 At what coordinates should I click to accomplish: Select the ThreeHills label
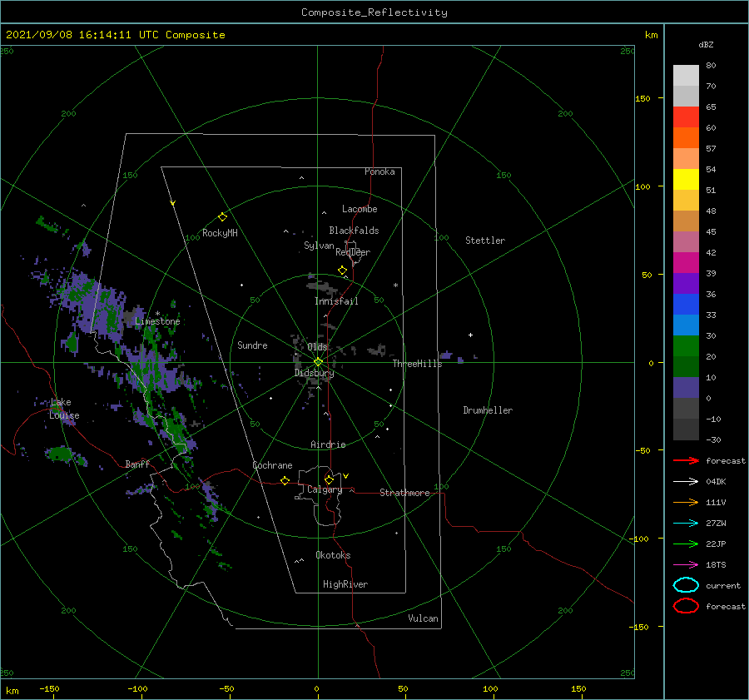coord(418,364)
